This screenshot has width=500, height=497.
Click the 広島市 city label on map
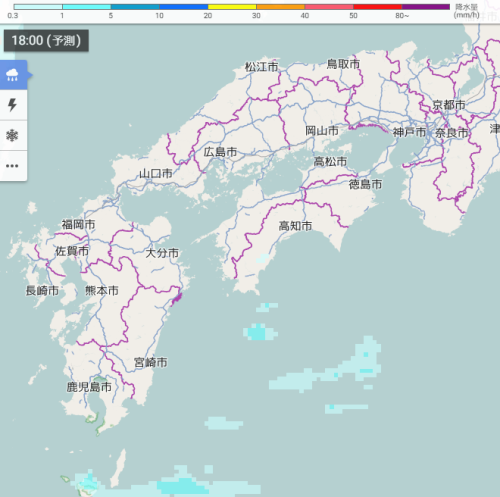[220, 152]
